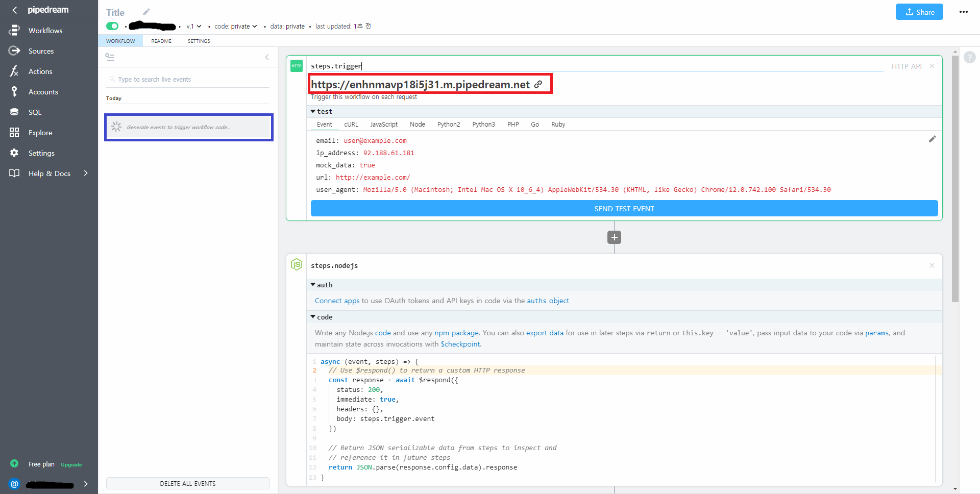Click the HTTP API label

906,66
